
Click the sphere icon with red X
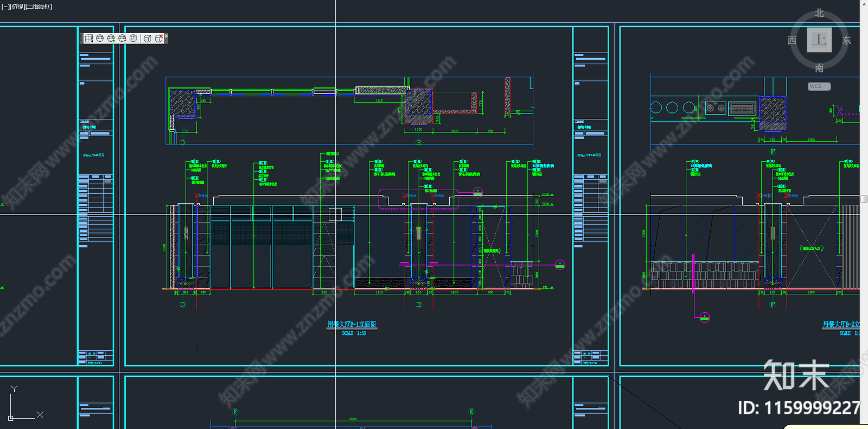pos(158,38)
